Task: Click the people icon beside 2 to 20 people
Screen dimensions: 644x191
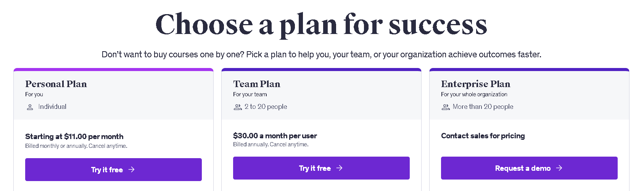Action: coord(238,107)
